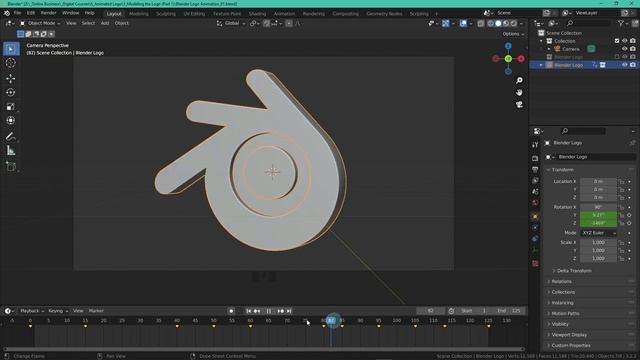Screen dimensions: 640x360
Task: Toggle camera view icon in viewport
Action: [x=519, y=105]
